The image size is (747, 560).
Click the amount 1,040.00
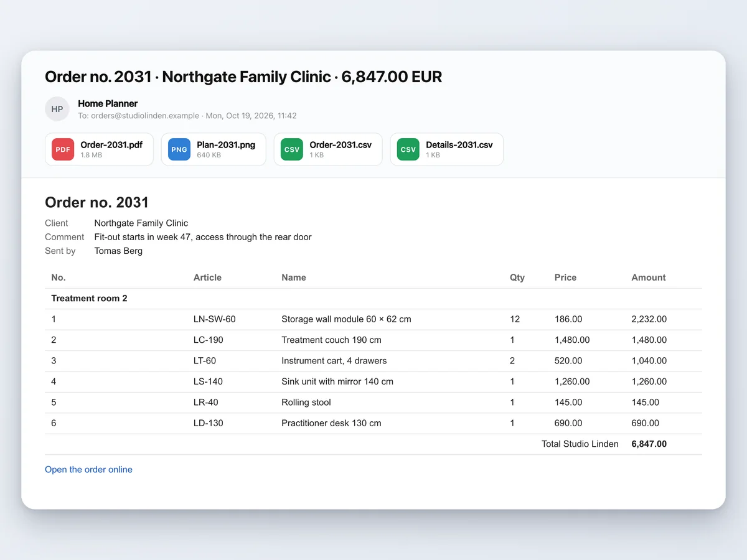point(649,361)
